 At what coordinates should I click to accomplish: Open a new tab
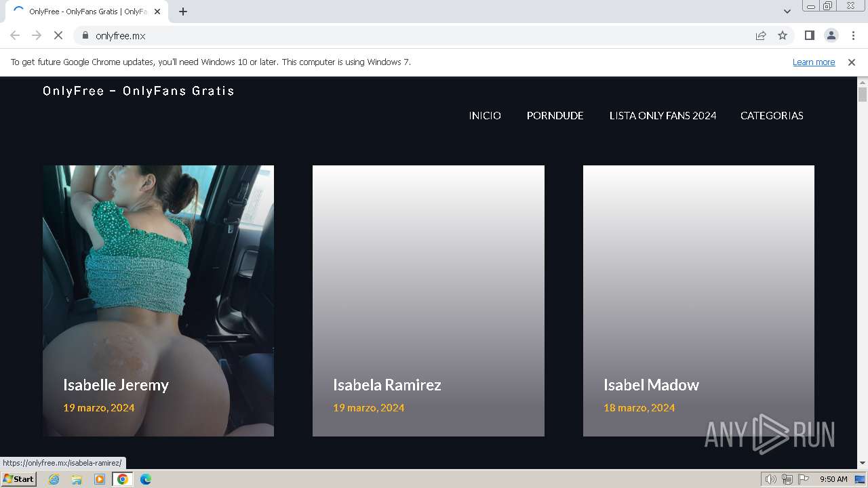pyautogui.click(x=183, y=12)
